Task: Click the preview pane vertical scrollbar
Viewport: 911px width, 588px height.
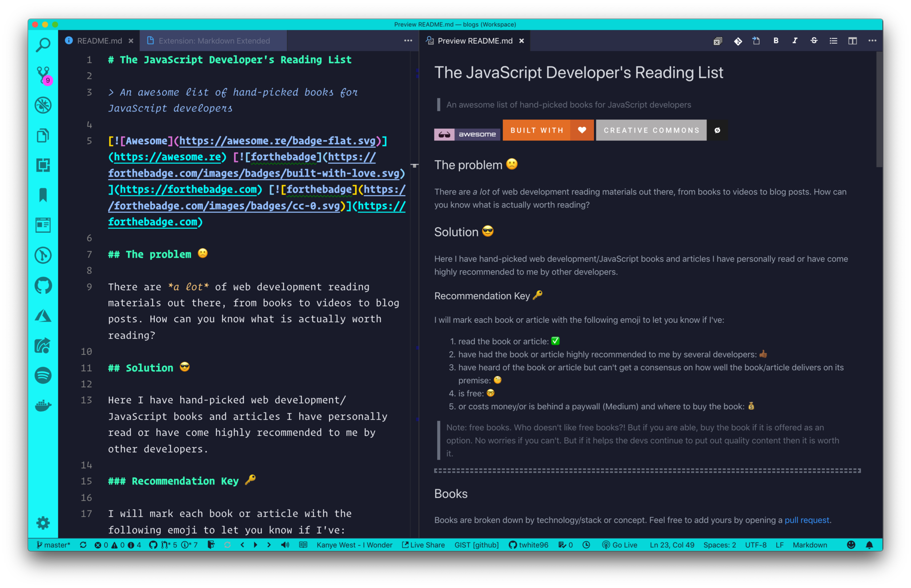Action: [879, 110]
